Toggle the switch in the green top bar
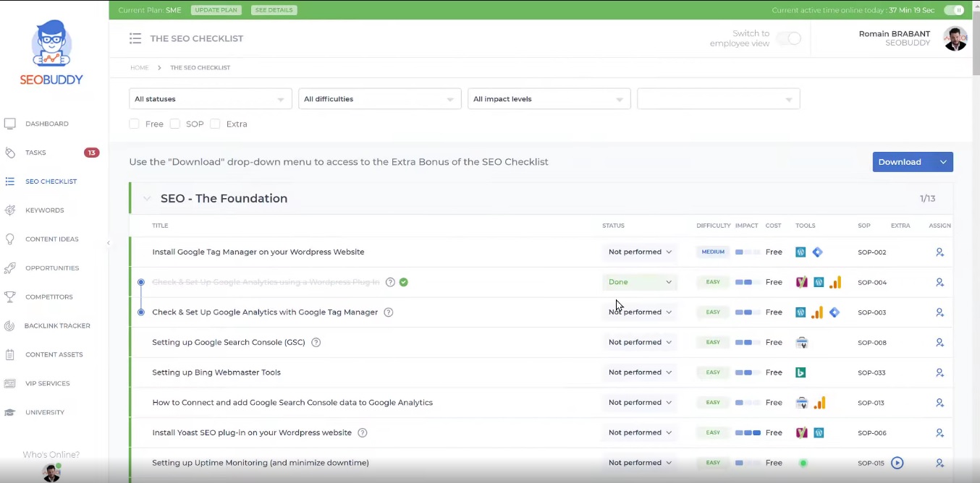The image size is (980, 483). tap(954, 10)
